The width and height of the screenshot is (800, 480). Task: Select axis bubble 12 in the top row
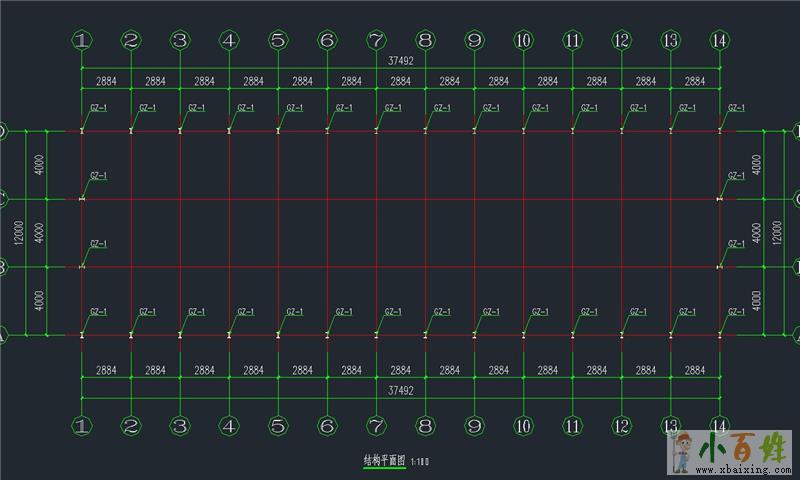coord(621,40)
